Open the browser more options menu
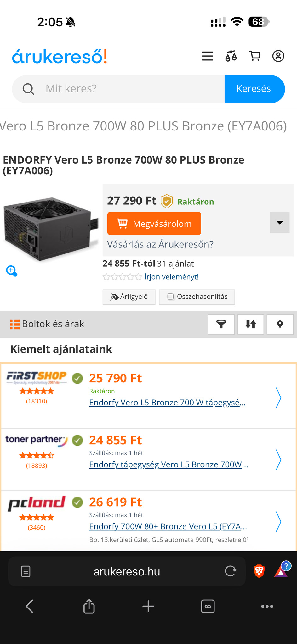297x644 pixels. [267, 606]
